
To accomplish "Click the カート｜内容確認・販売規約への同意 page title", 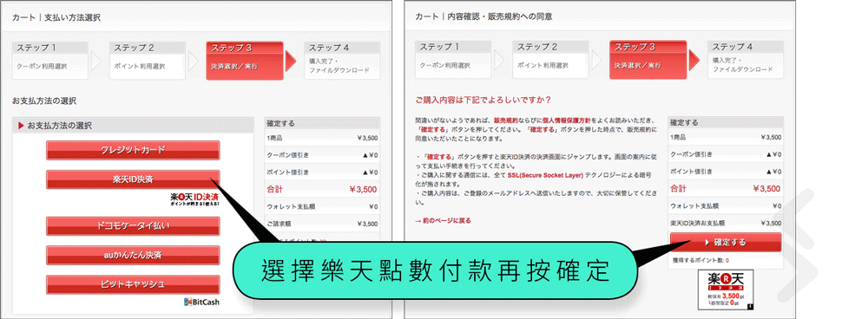I will pyautogui.click(x=483, y=17).
